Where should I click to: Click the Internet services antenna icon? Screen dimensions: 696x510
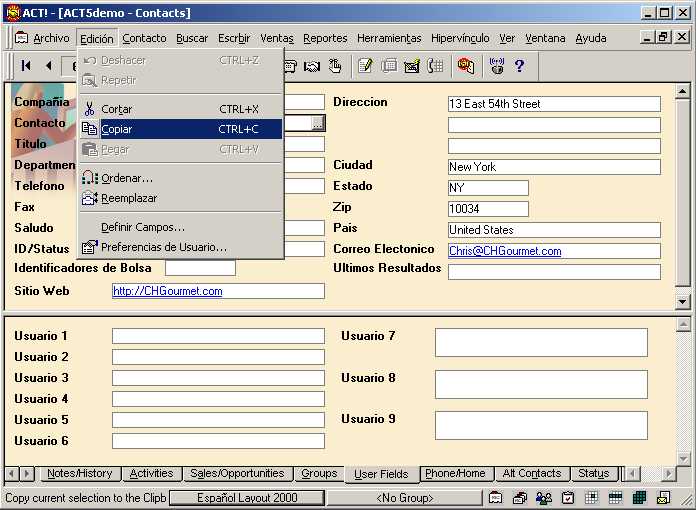coord(497,66)
